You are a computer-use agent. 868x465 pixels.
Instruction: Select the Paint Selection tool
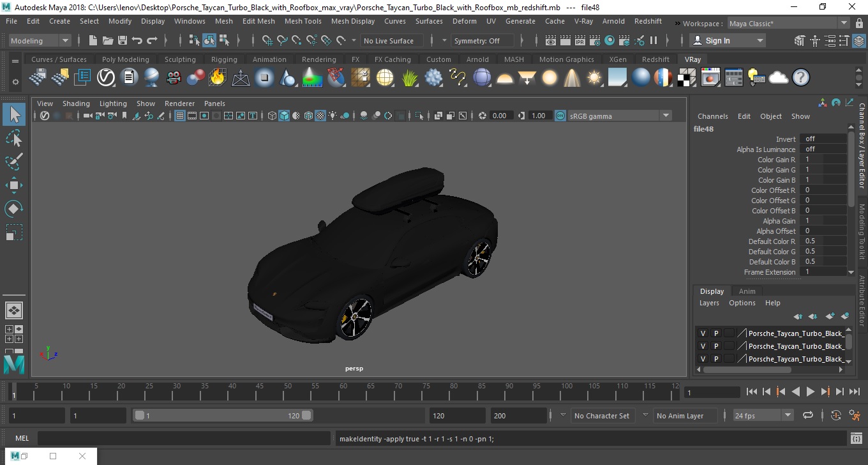click(14, 162)
